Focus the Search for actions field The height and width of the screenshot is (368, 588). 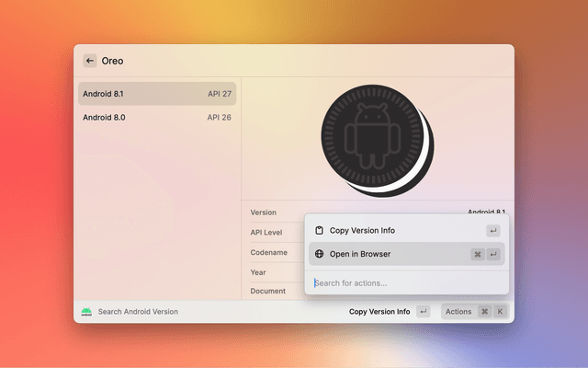(x=404, y=282)
